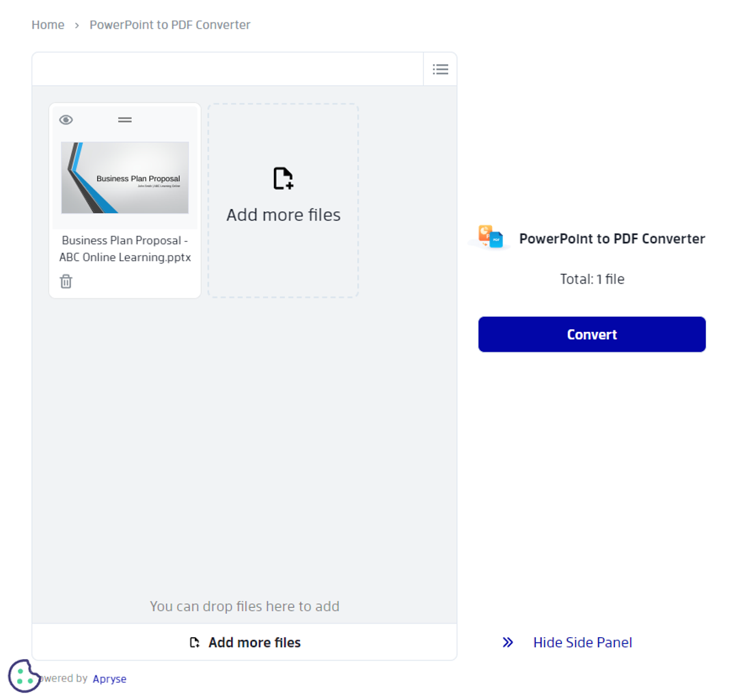Click the drag handle above the file thumbnail
The image size is (738, 700).
click(x=124, y=120)
